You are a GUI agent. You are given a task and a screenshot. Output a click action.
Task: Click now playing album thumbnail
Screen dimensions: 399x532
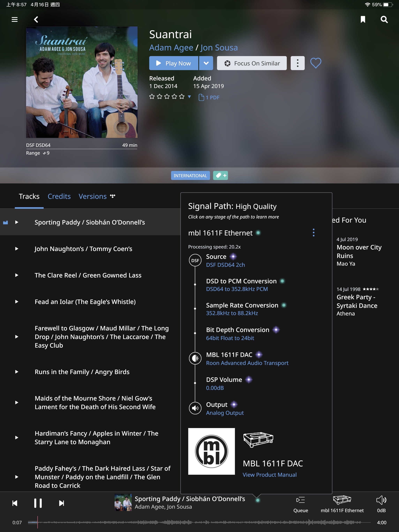click(x=123, y=502)
